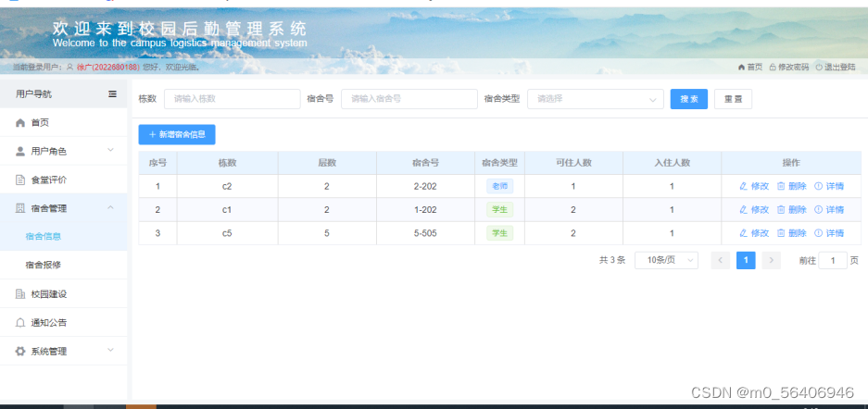Click the 入住人数 column header
This screenshot has height=409, width=868.
click(x=672, y=163)
